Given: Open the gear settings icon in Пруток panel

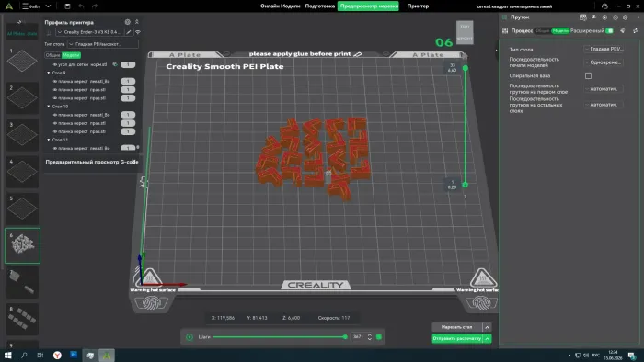Looking at the screenshot, I should (x=625, y=17).
